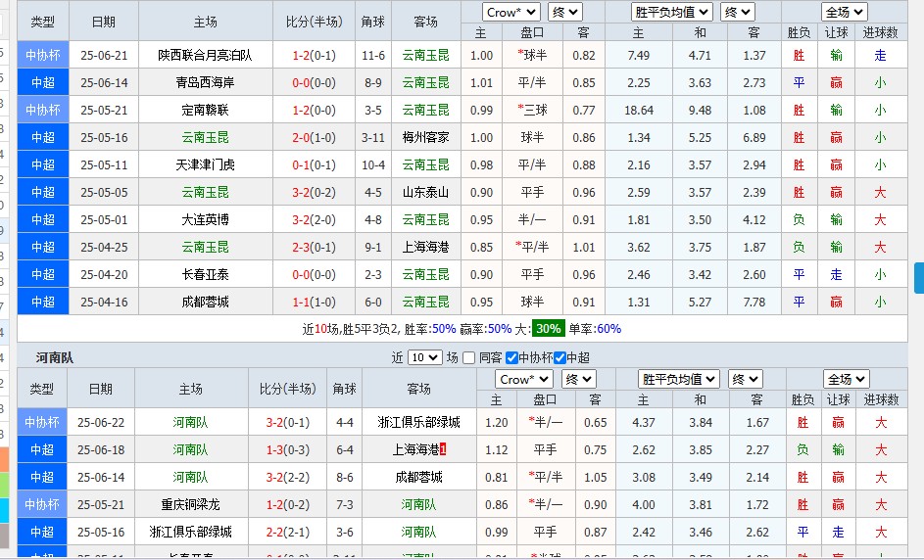Click the green 30% badge in summary row
Viewport: 924px width, 560px height.
click(548, 329)
